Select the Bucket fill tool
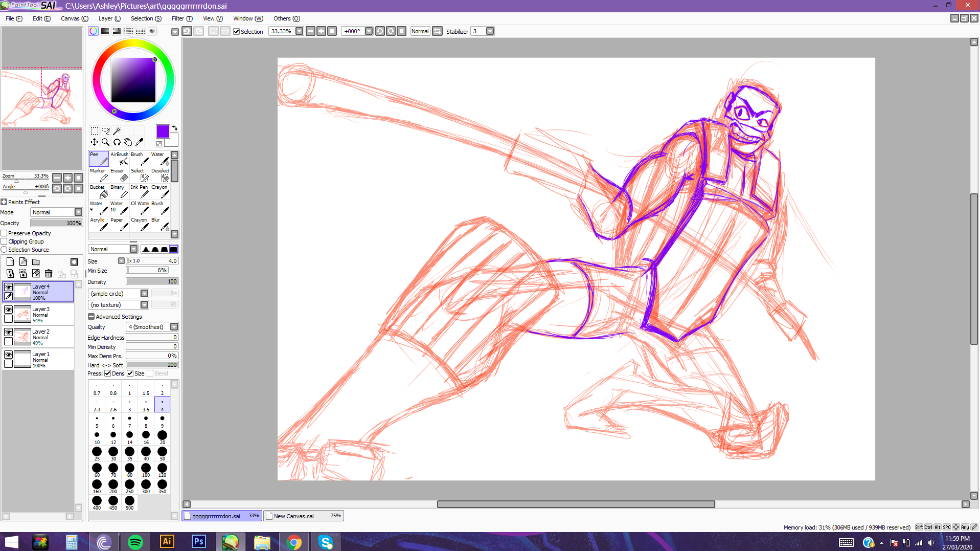 click(99, 191)
